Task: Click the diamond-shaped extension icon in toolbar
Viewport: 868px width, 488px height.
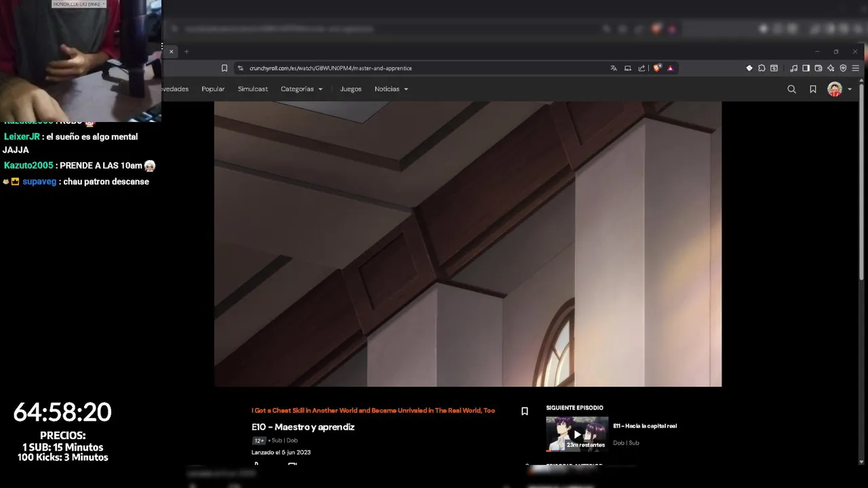Action: pos(749,68)
